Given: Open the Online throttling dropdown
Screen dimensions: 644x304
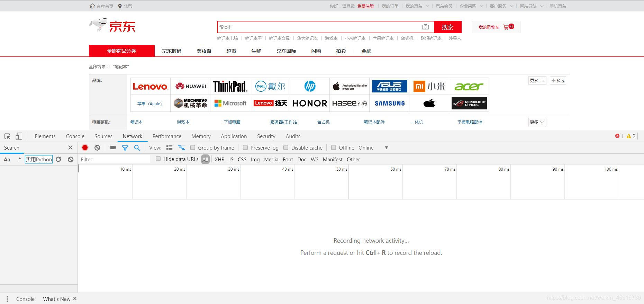Looking at the screenshot, I should coord(373,148).
